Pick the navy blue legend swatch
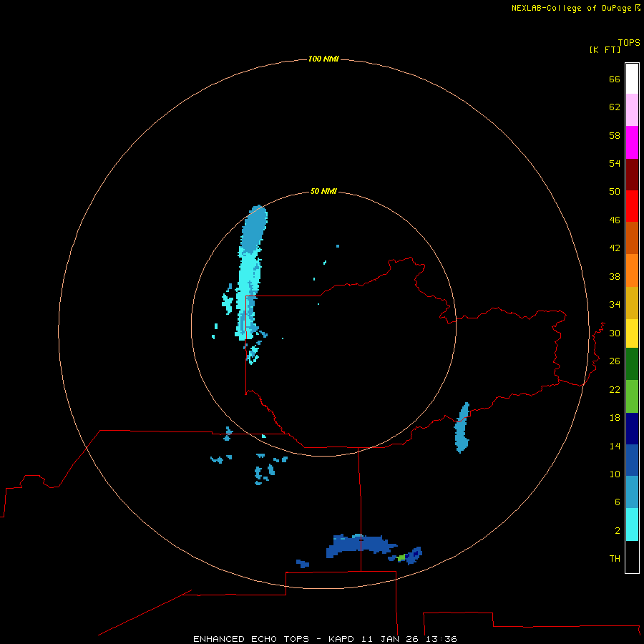The width and height of the screenshot is (644, 644). (x=632, y=429)
